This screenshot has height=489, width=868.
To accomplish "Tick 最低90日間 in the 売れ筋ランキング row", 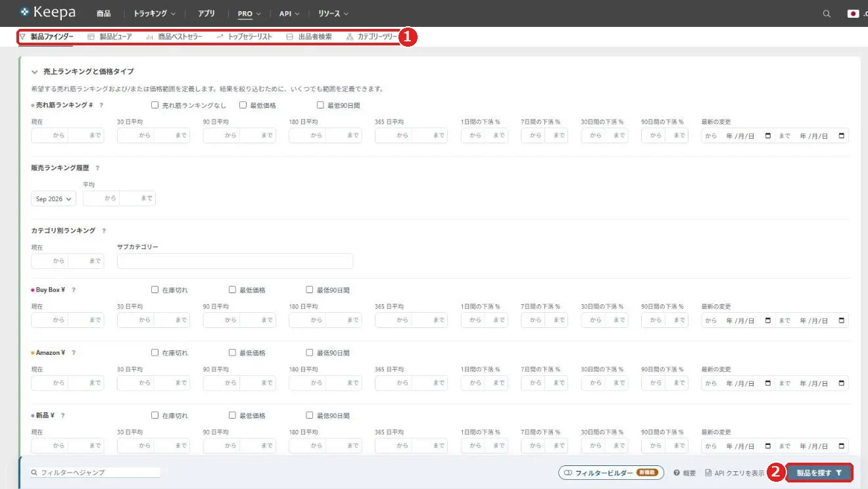I will (x=321, y=105).
